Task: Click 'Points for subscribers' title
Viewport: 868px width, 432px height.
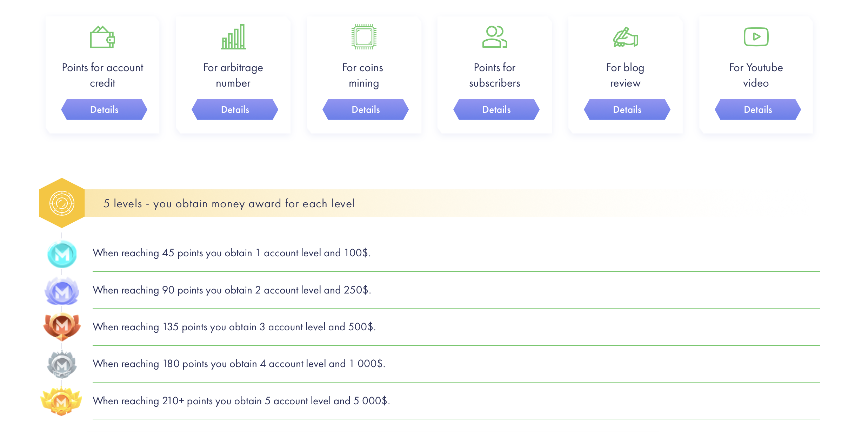Action: pyautogui.click(x=495, y=75)
